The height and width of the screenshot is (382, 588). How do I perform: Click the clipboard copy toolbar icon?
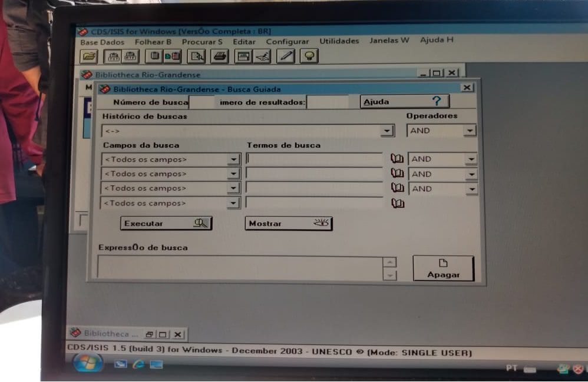click(x=154, y=57)
